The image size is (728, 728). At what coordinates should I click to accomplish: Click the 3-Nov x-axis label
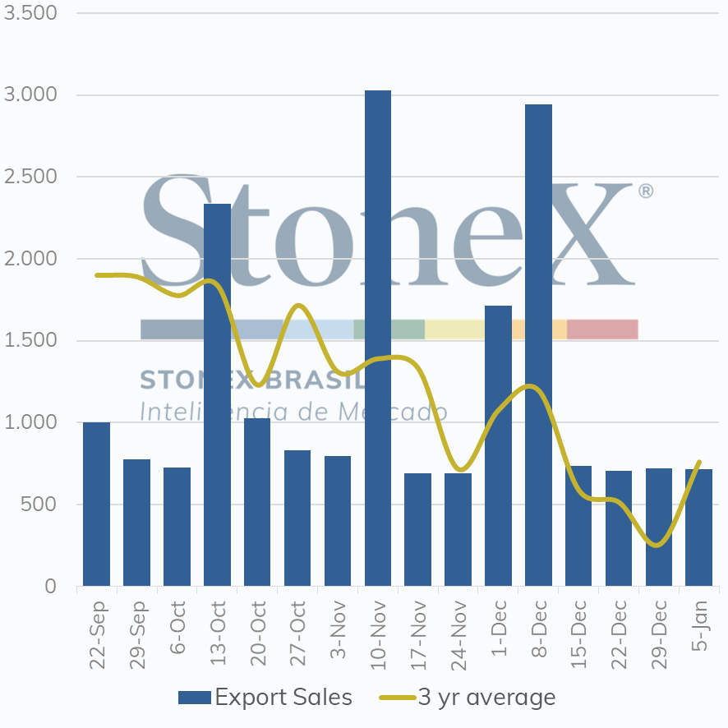tap(339, 629)
